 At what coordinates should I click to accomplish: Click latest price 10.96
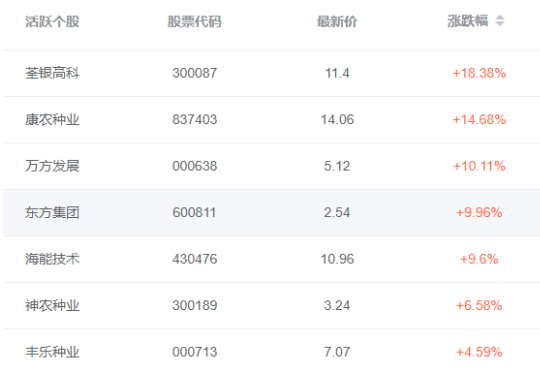pos(337,259)
